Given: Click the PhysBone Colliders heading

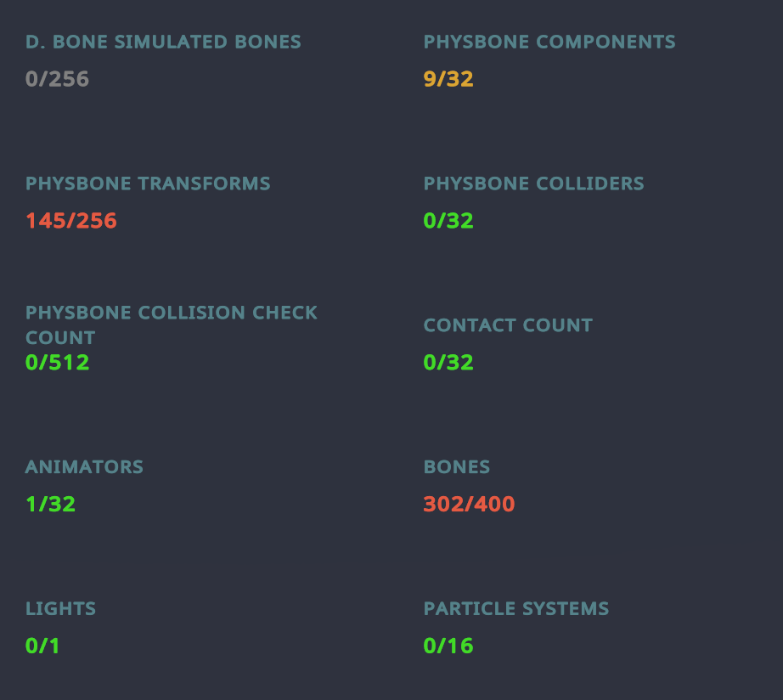Looking at the screenshot, I should click(x=534, y=183).
